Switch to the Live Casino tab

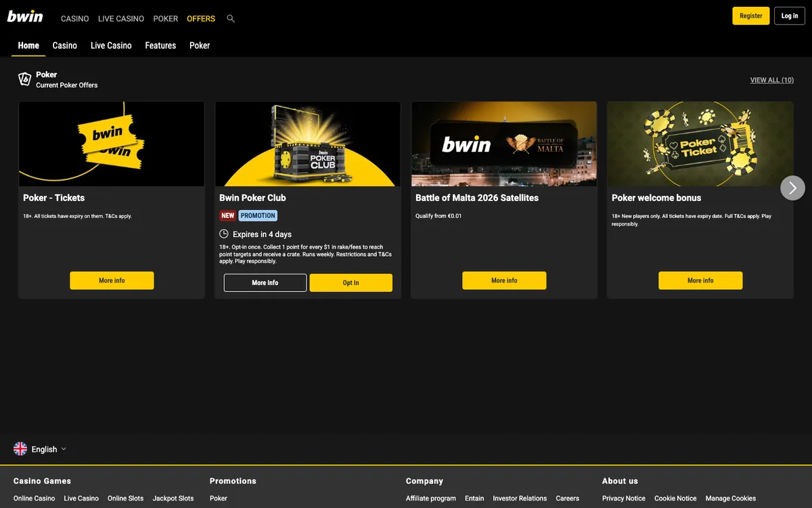pyautogui.click(x=111, y=45)
